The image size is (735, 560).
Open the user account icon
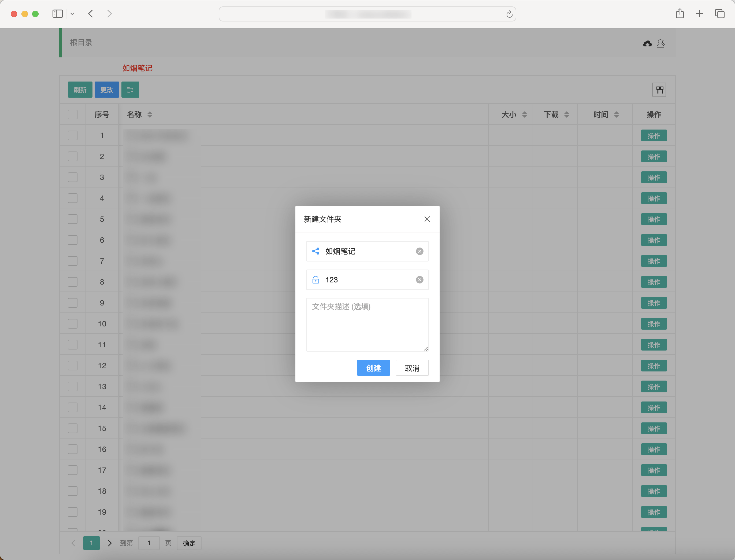tap(661, 44)
